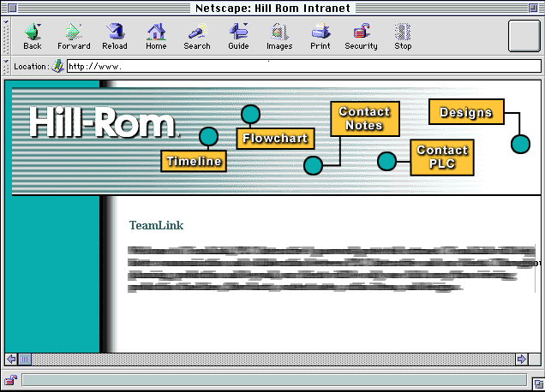Print the page using Print icon

[320, 36]
